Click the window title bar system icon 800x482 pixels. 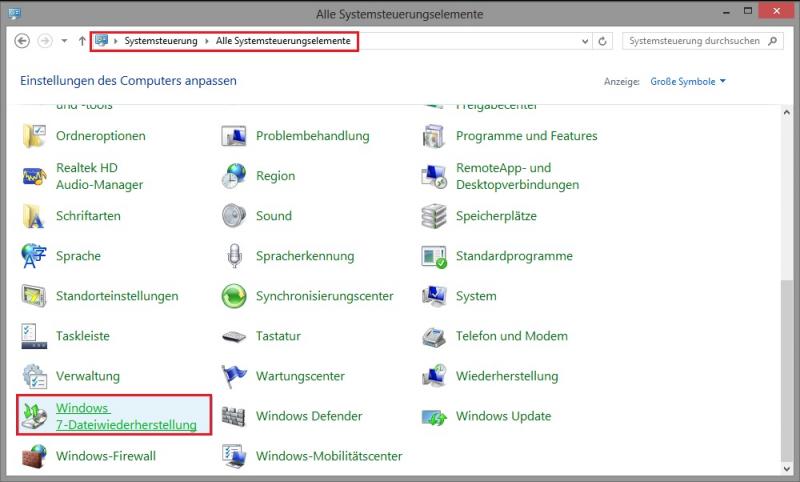click(14, 14)
